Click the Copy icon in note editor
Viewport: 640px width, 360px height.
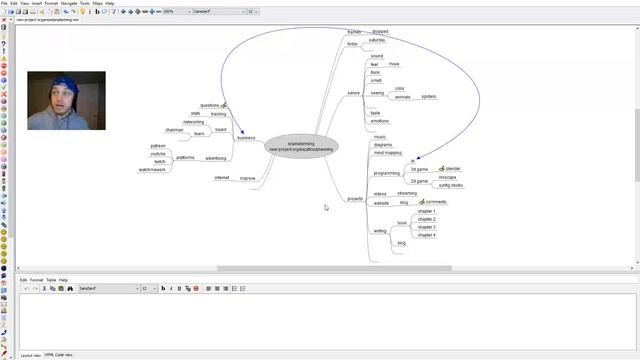click(x=53, y=289)
